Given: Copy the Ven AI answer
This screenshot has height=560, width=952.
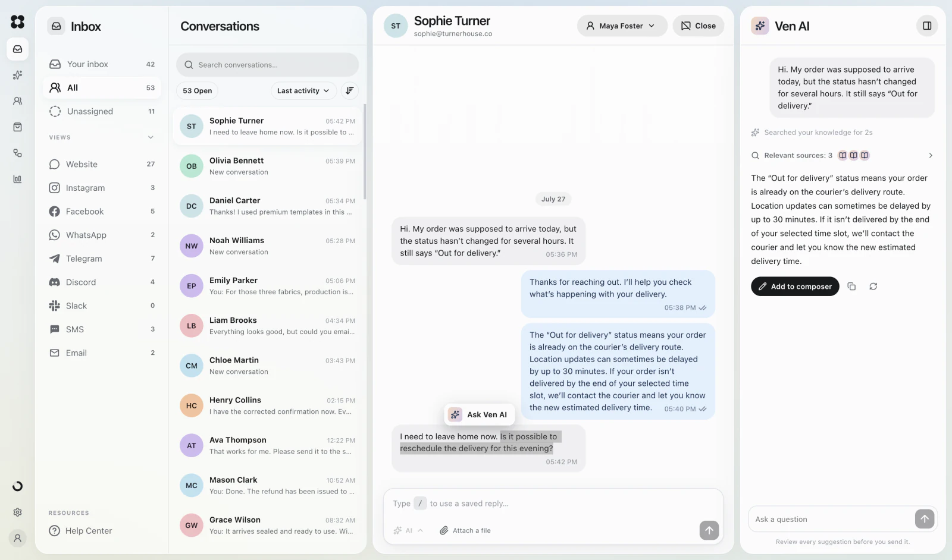Looking at the screenshot, I should click(x=851, y=287).
